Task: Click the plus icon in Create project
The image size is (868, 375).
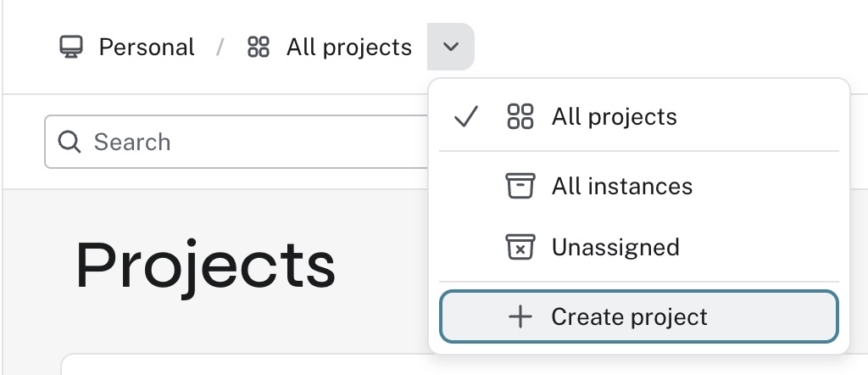Action: [520, 316]
